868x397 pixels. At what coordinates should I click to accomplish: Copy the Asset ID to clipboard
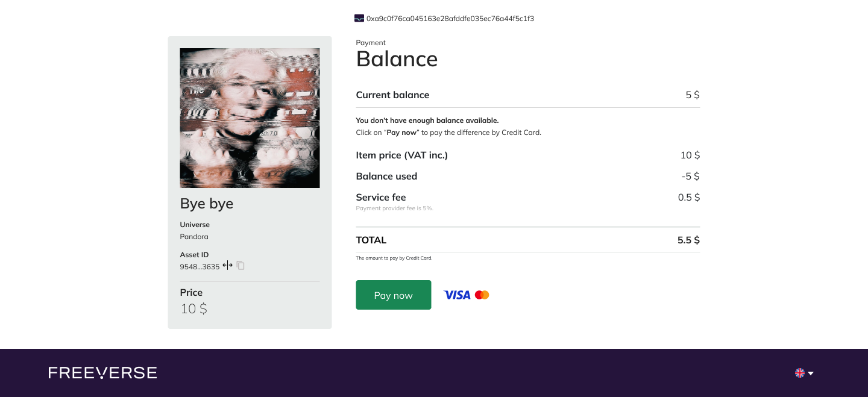click(241, 265)
